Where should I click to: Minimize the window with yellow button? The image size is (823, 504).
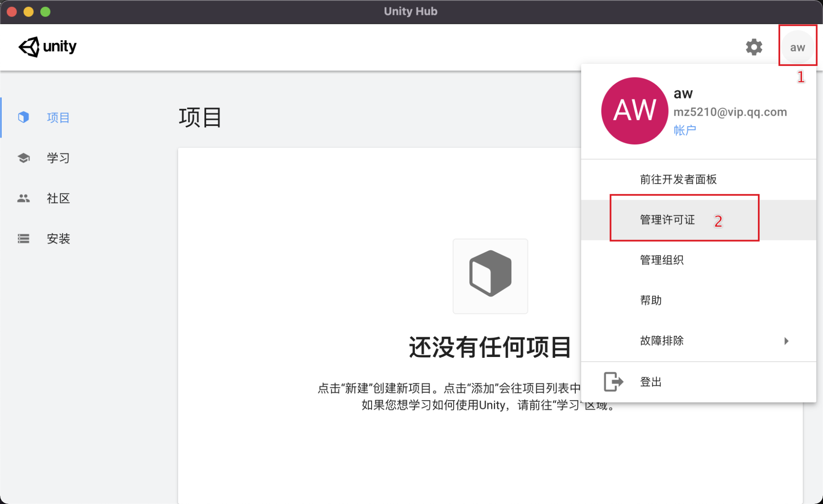(x=29, y=12)
